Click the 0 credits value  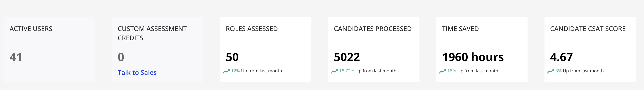click(121, 57)
